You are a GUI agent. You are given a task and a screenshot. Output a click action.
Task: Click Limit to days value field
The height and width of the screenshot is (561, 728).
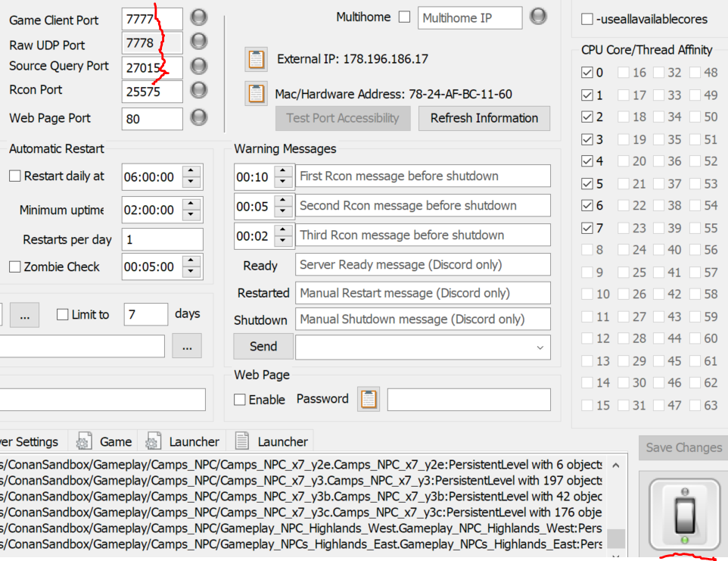coord(146,314)
